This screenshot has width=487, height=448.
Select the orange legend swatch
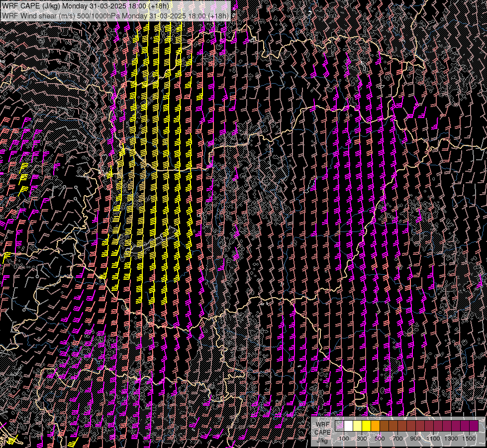coord(375,426)
